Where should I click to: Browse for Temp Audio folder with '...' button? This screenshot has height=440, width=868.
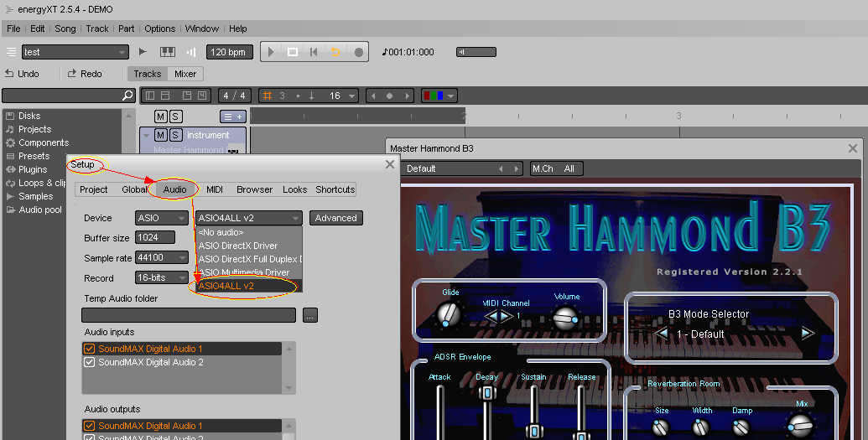tap(310, 315)
